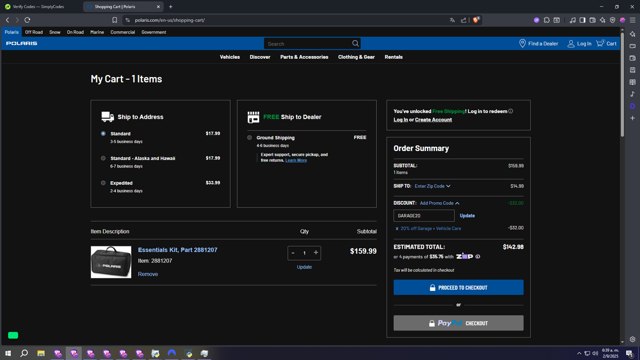Click the bookmark icon left of URL
The height and width of the screenshot is (360, 640).
(x=114, y=20)
